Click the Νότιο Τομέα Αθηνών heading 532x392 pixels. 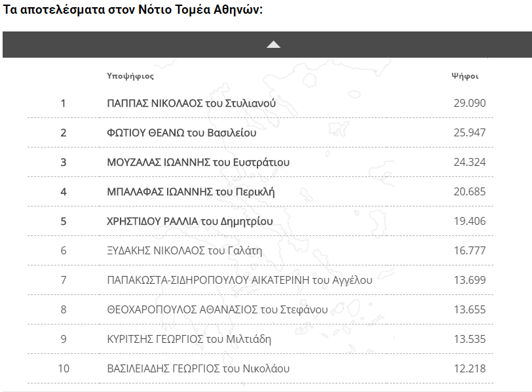(133, 11)
